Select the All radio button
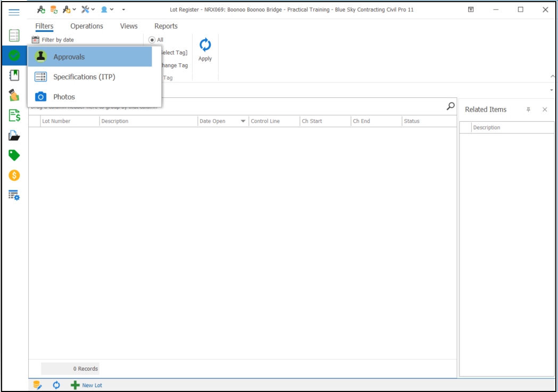Image resolution: width=558 pixels, height=392 pixels. 152,40
